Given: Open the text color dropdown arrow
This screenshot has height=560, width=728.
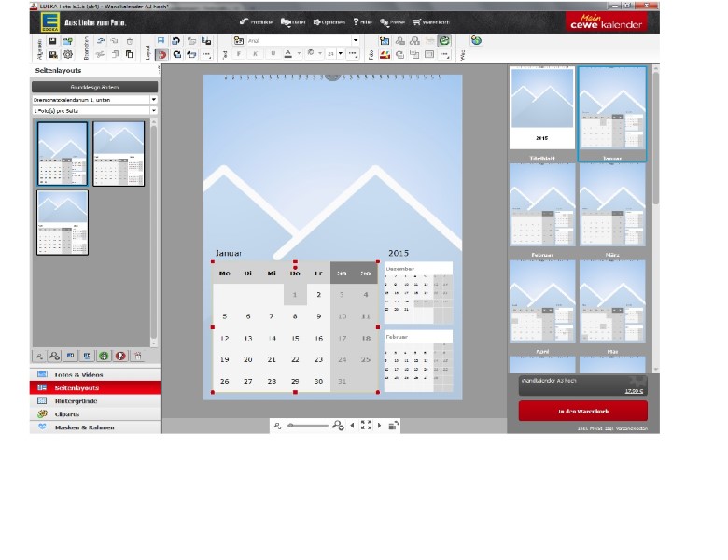Looking at the screenshot, I should point(299,54).
